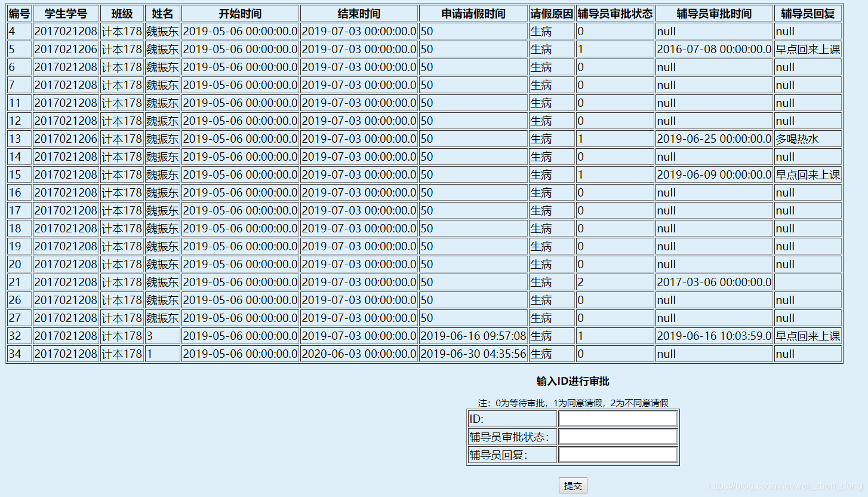Click 计本178 class in row 34
Image resolution: width=868 pixels, height=497 pixels.
click(122, 354)
